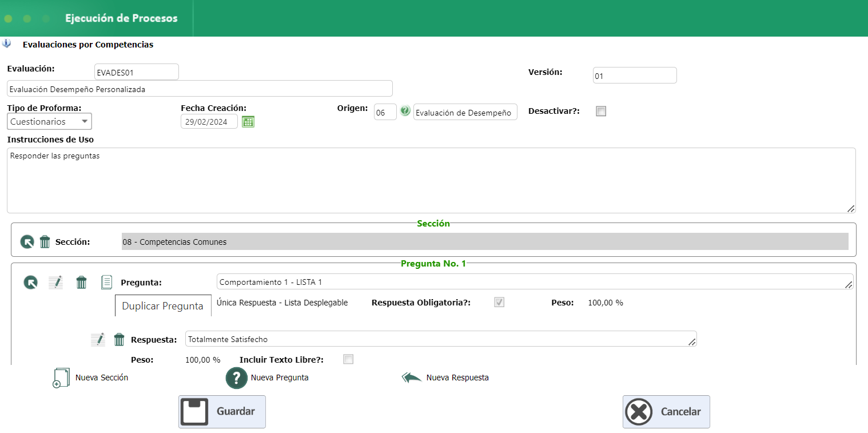Delete the question using its trash icon
868x433 pixels.
[x=82, y=282]
